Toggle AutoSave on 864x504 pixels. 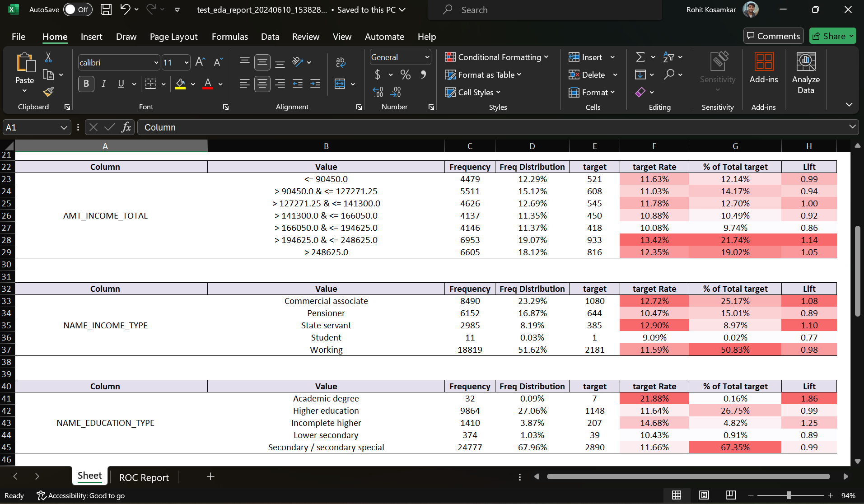[x=78, y=9]
